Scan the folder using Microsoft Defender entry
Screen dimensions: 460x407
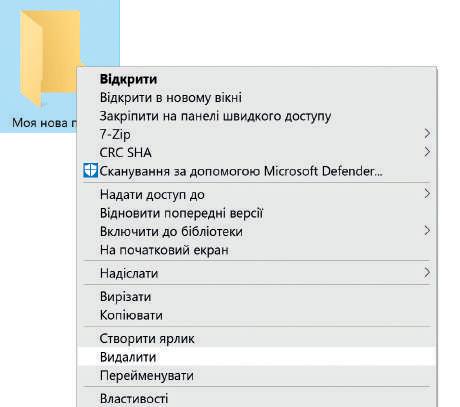point(257,171)
